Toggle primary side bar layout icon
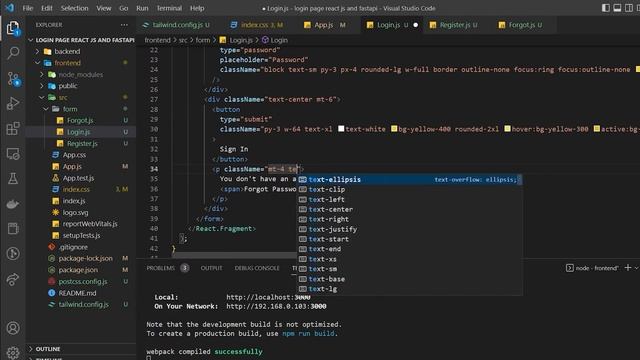The height and width of the screenshot is (360, 640). click(x=606, y=8)
